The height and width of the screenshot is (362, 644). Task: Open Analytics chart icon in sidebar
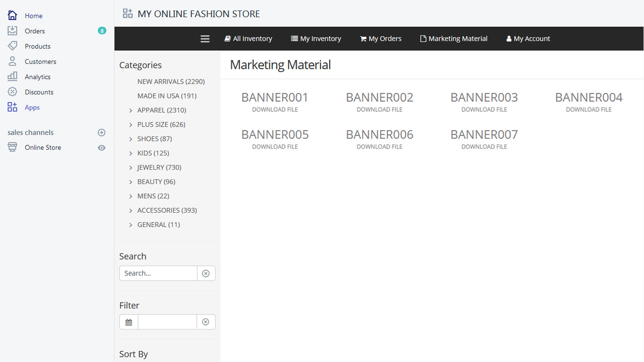[x=12, y=76]
